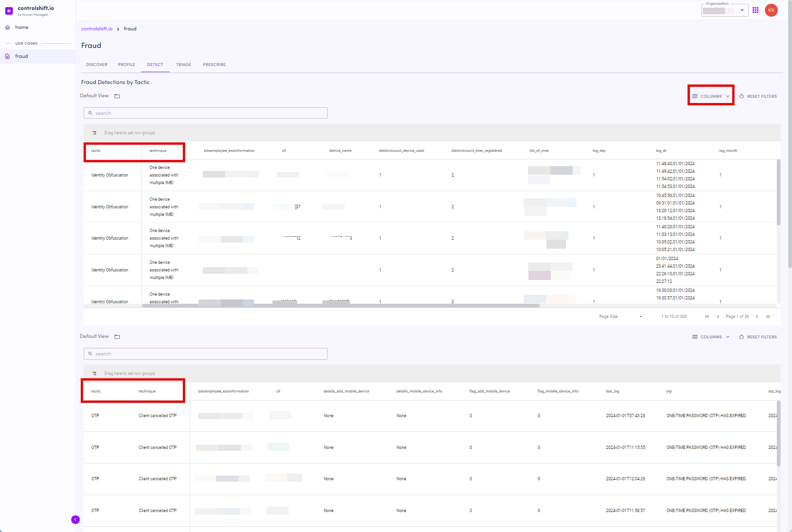Sort by log_month column header
Screen dimensions: 792x532
pyautogui.click(x=728, y=151)
